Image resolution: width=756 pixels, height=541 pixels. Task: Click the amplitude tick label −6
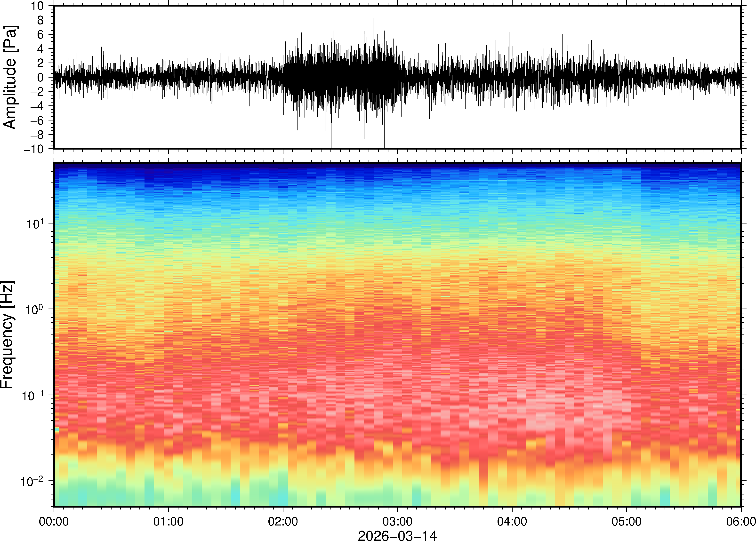coord(37,121)
